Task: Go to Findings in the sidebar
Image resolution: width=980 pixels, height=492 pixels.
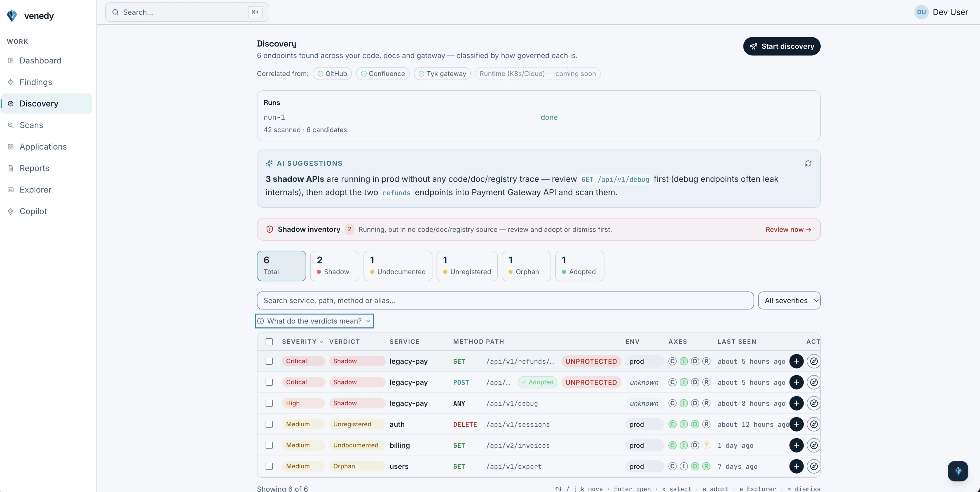Action: tap(46, 82)
